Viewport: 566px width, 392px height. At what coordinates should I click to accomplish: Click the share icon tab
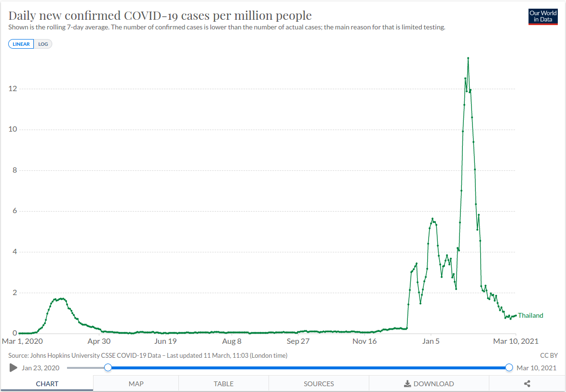527,384
